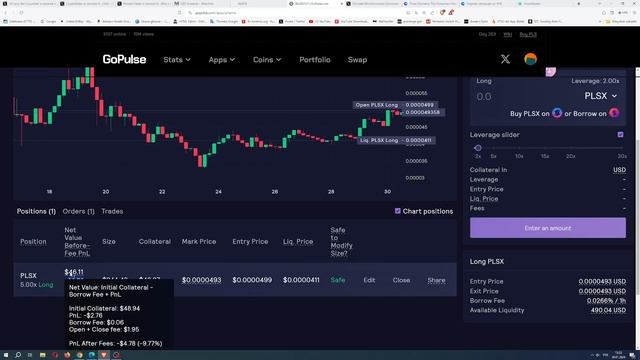Expand the Coins menu

click(267, 60)
